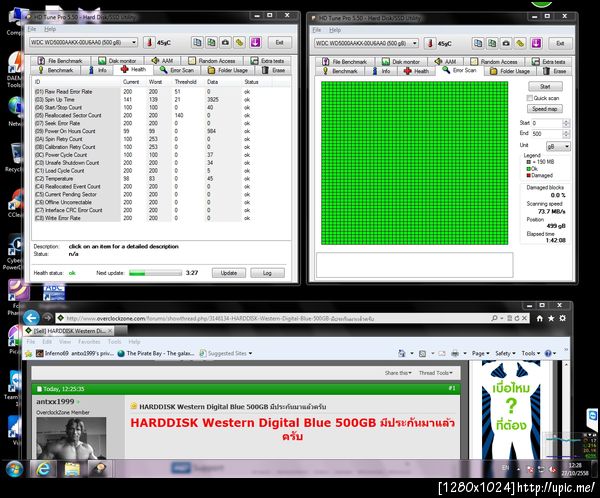Click Update button in Health tab
600x498 pixels.
[228, 273]
